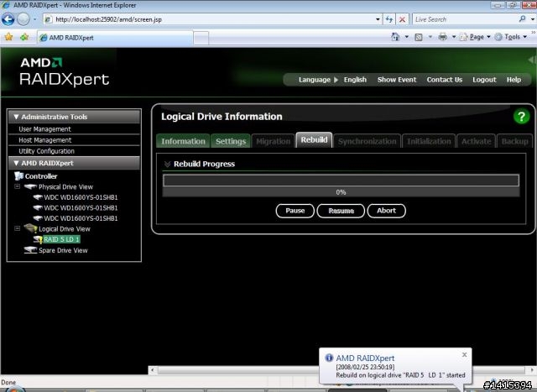Click the Live Search input field

(x=465, y=19)
